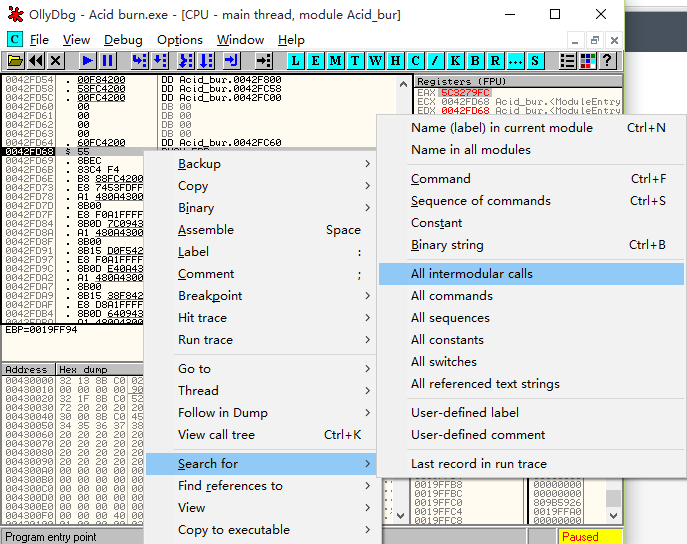Show Memory map with M button
This screenshot has height=544, width=687.
pos(336,60)
